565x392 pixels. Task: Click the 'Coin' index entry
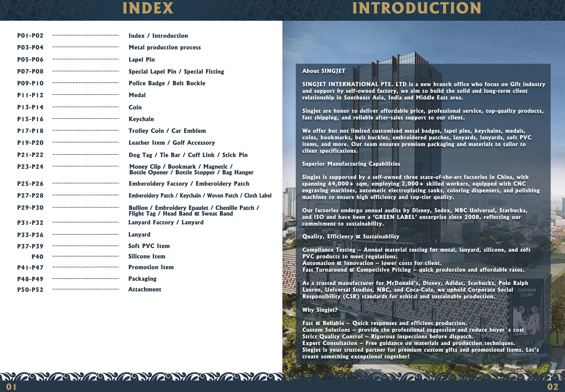click(135, 107)
